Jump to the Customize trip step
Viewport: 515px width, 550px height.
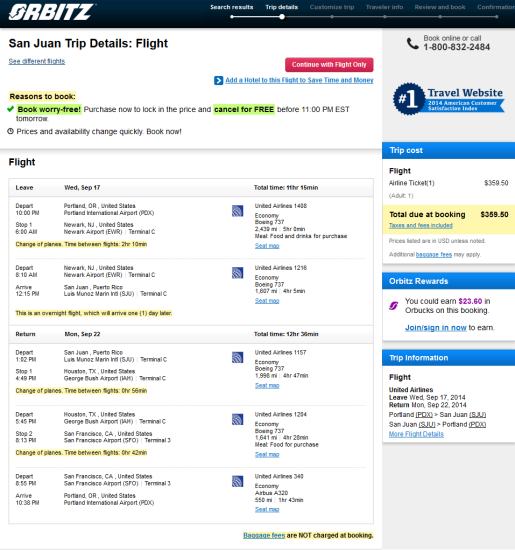332,7
